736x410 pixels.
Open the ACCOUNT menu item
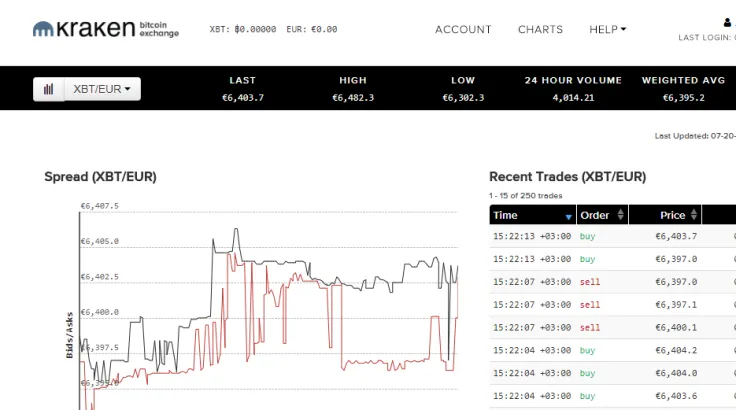[x=463, y=30]
